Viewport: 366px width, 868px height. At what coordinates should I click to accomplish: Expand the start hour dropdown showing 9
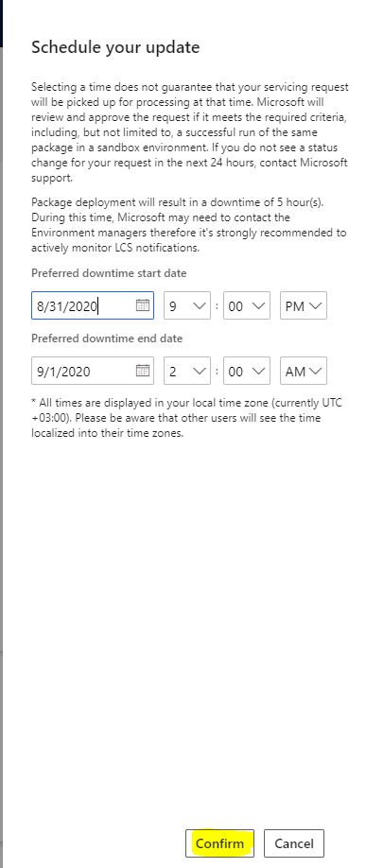(187, 305)
